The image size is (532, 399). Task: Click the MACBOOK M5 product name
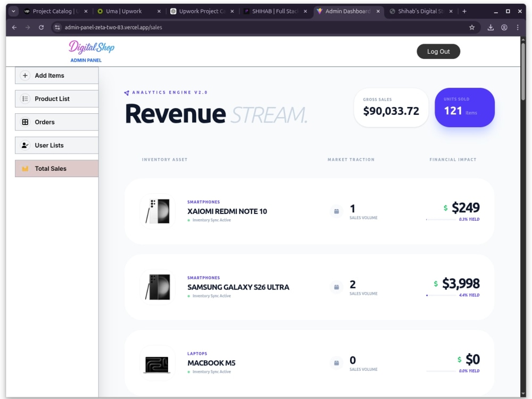pyautogui.click(x=211, y=363)
